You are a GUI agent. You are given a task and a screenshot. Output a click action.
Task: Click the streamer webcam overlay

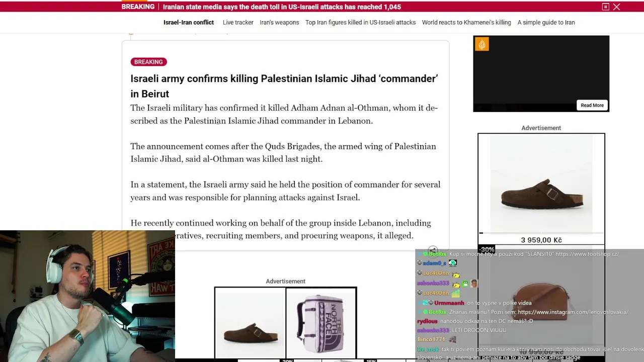(88, 296)
